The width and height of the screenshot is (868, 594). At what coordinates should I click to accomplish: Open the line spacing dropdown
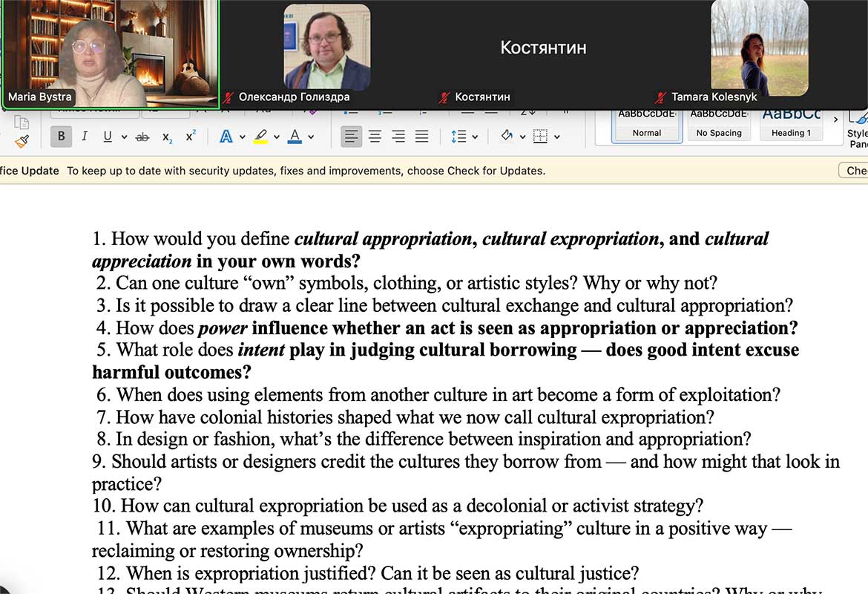click(475, 137)
